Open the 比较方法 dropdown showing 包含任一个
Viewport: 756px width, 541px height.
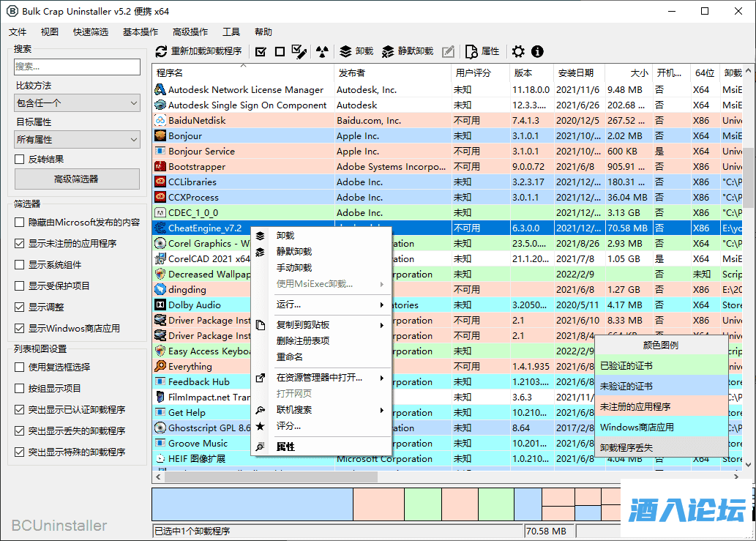click(x=77, y=103)
